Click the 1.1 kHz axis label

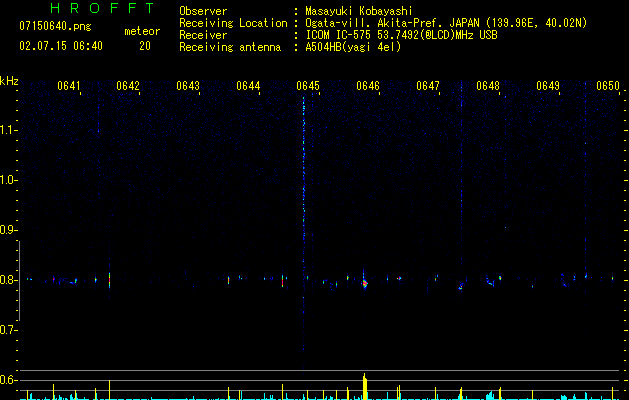pos(8,130)
